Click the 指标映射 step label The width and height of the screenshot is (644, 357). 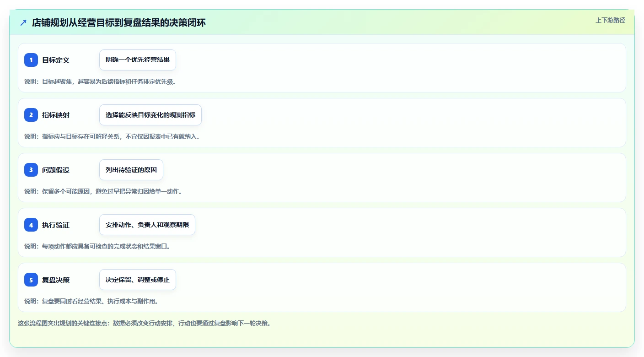tap(56, 115)
